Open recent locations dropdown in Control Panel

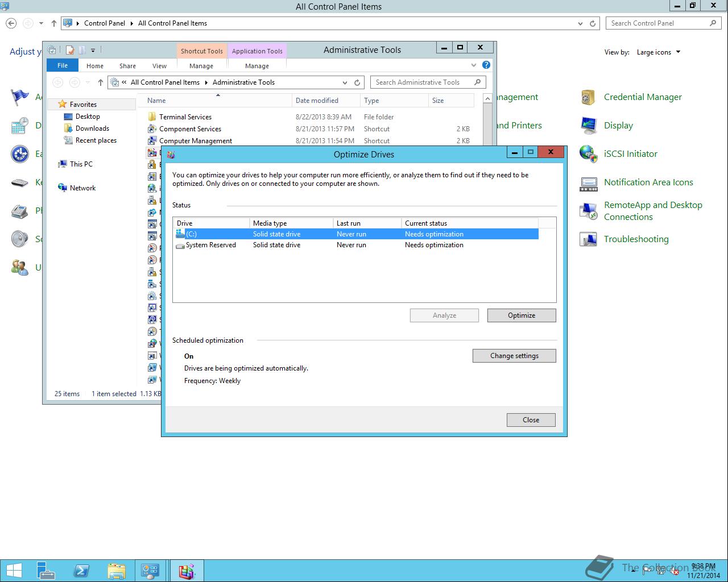click(41, 23)
